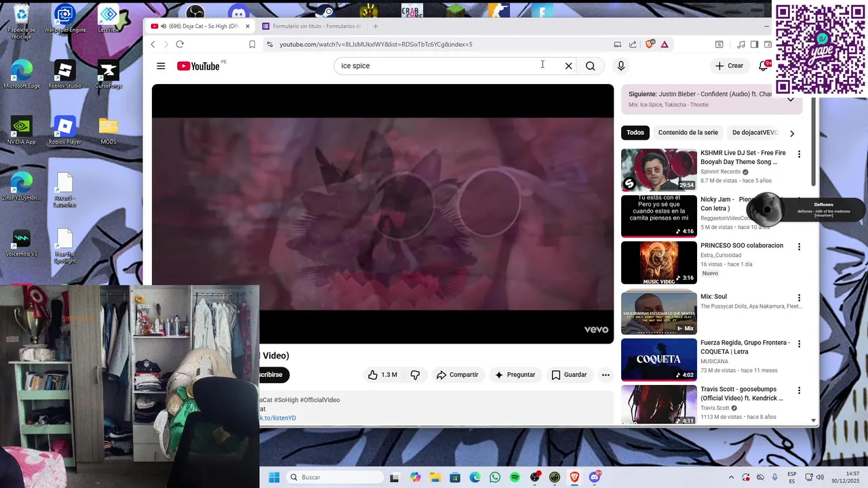Image resolution: width=868 pixels, height=488 pixels.
Task: Open a new browser tab
Action: point(376,26)
